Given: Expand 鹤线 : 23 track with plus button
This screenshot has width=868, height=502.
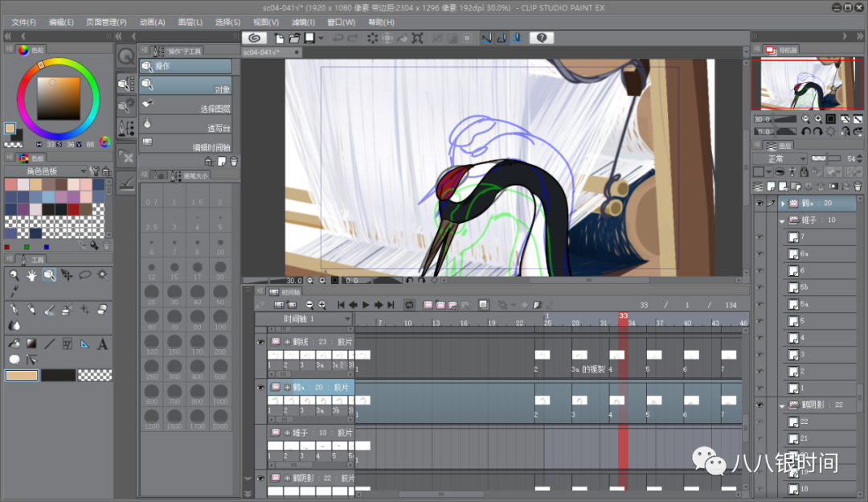Looking at the screenshot, I should click(x=287, y=342).
